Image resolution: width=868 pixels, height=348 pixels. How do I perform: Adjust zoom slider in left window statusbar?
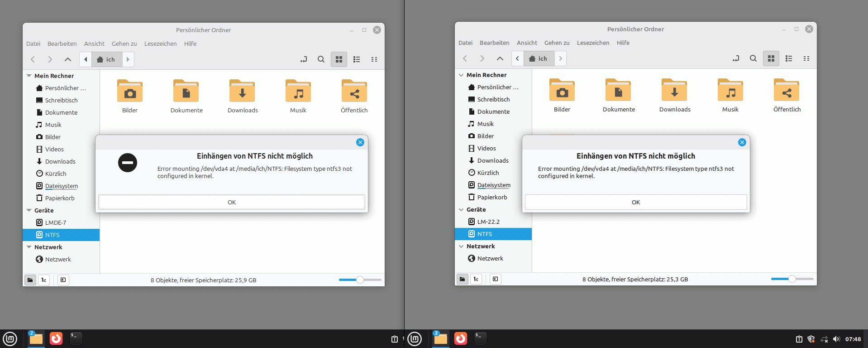point(360,280)
